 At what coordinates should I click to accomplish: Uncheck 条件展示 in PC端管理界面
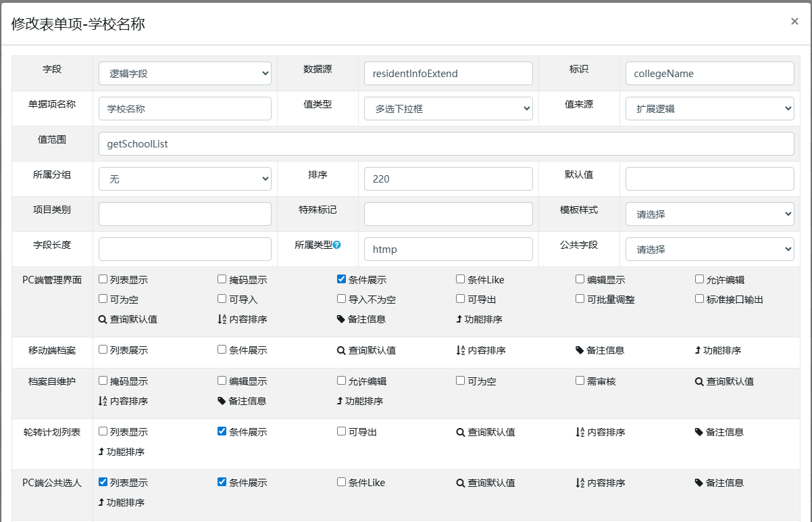pos(341,279)
